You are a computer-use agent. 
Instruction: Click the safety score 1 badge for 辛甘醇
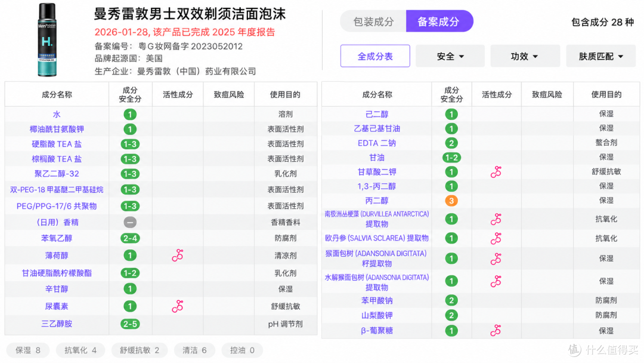[130, 289]
